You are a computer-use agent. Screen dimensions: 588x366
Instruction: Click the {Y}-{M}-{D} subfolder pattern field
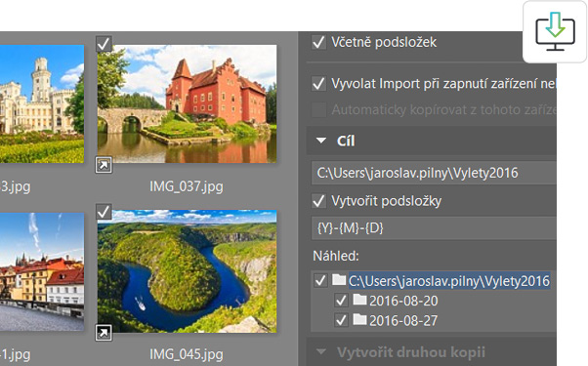pyautogui.click(x=434, y=228)
